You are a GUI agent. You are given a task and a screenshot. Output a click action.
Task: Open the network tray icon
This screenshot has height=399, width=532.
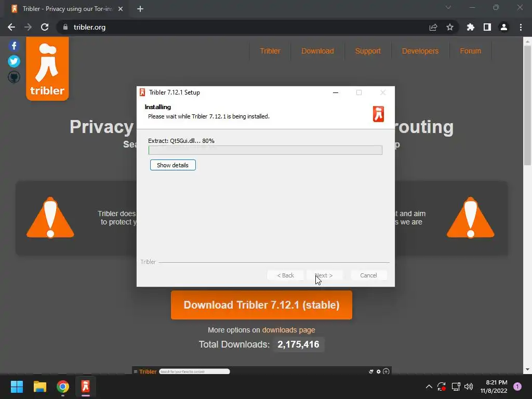pyautogui.click(x=456, y=387)
